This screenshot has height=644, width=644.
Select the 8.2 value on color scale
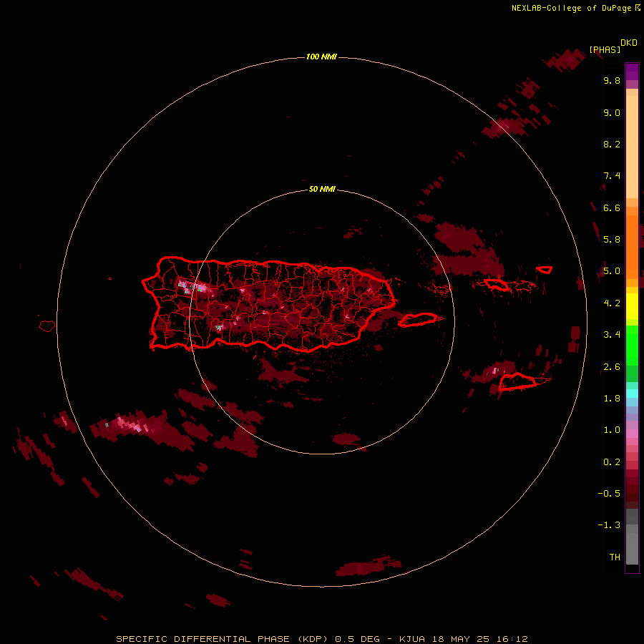coord(612,144)
